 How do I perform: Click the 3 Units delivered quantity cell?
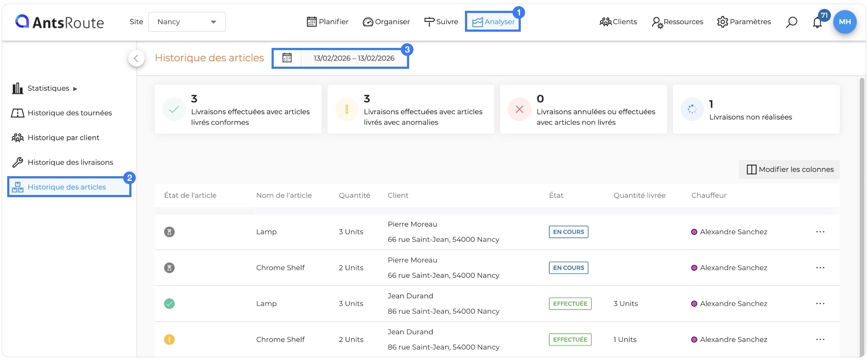click(x=626, y=304)
